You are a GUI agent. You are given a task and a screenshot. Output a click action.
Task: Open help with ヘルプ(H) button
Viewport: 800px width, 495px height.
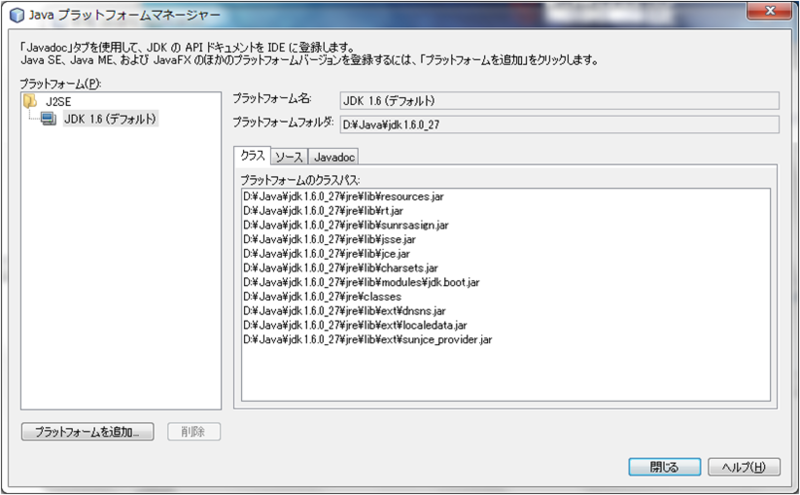coord(744,466)
